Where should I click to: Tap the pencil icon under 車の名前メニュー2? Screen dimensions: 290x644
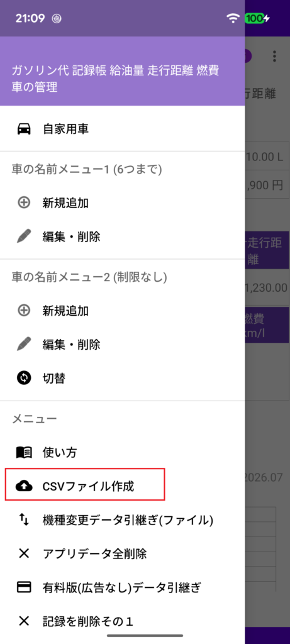pos(24,344)
